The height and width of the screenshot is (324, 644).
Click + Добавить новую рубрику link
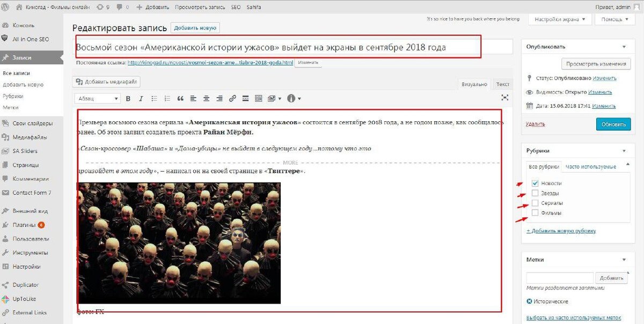click(561, 231)
